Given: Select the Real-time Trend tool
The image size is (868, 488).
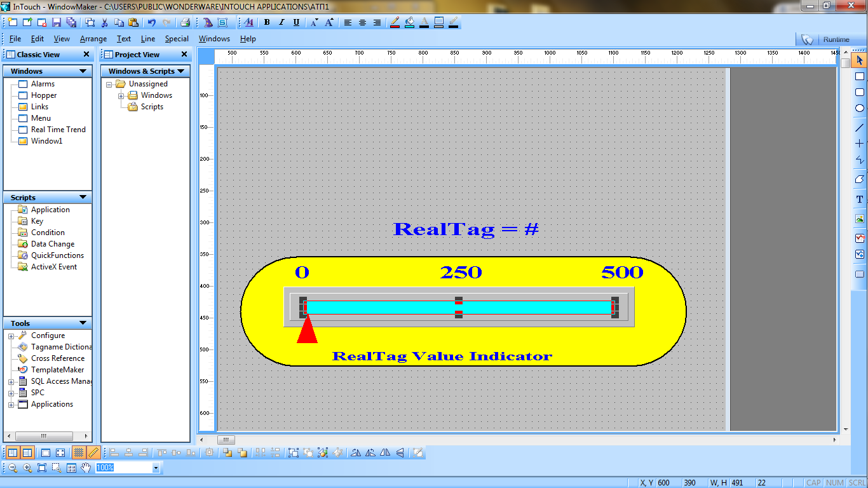Looking at the screenshot, I should [860, 238].
